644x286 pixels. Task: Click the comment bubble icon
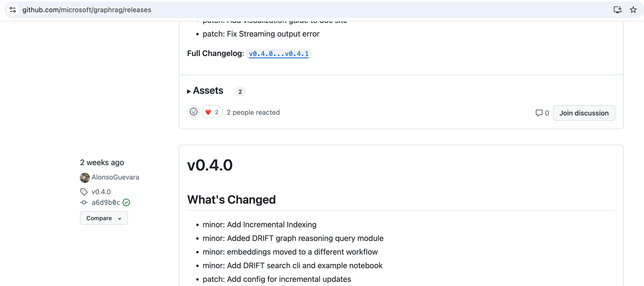pos(539,113)
